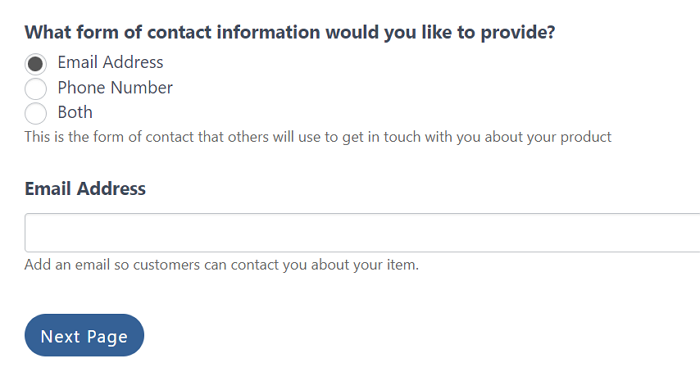Image resolution: width=700 pixels, height=381 pixels.
Task: Click the empty circle beside Phone Number
Action: click(x=35, y=88)
